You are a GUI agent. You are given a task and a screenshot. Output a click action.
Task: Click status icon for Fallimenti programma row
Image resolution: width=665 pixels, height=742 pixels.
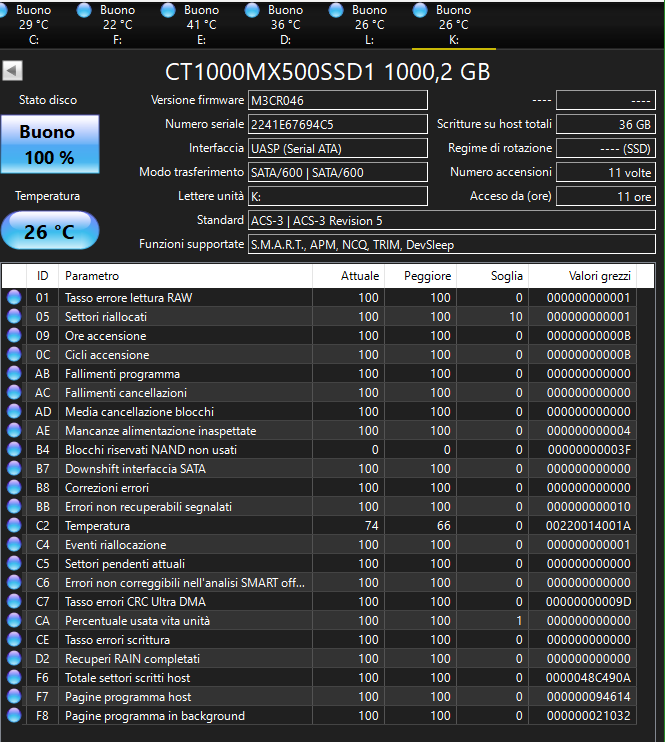click(14, 373)
